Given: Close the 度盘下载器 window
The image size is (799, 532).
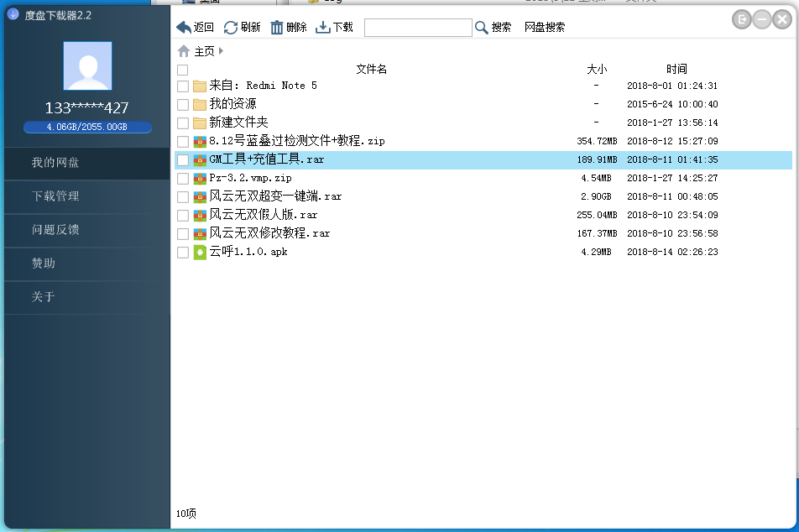Looking at the screenshot, I should coord(781,20).
